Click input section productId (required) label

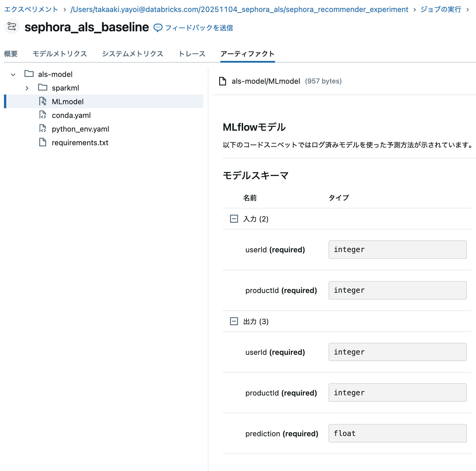coord(281,290)
